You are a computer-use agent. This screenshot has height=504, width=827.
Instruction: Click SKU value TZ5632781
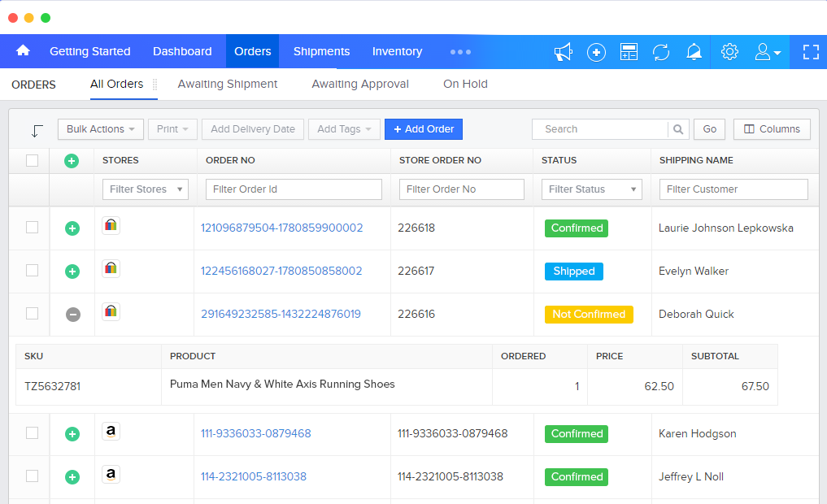(53, 386)
